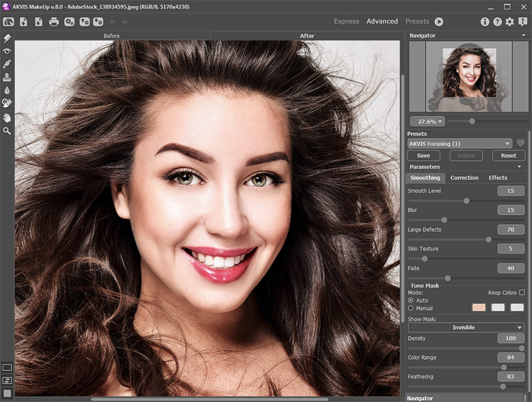This screenshot has width=532, height=402.
Task: Select the red eye removal tool
Action: tap(7, 51)
